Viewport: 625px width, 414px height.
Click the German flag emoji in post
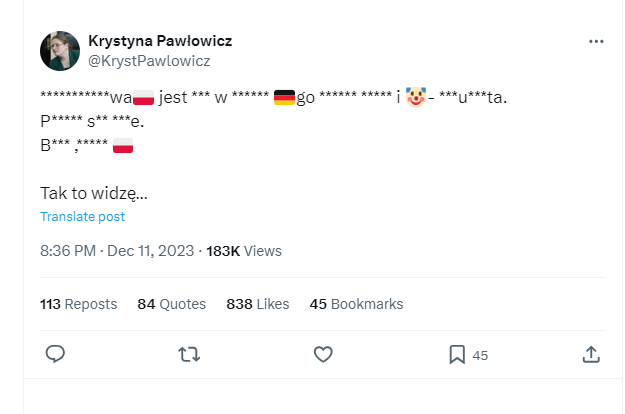coord(284,97)
